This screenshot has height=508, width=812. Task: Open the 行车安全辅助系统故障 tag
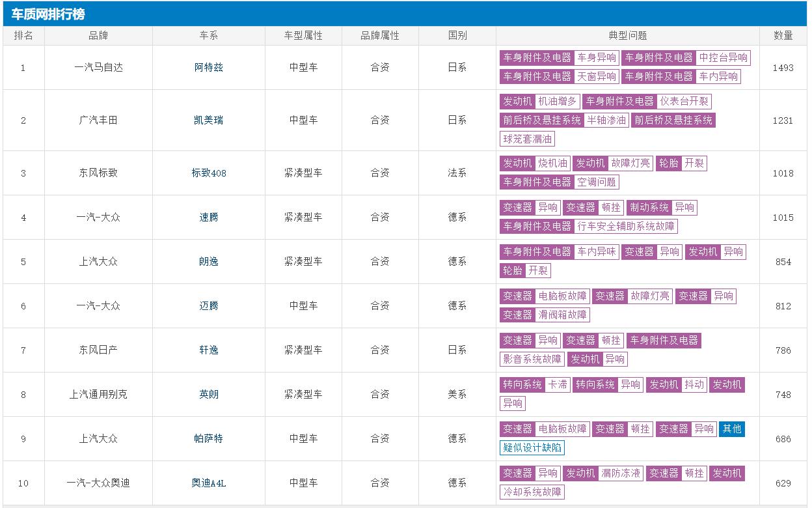[627, 226]
